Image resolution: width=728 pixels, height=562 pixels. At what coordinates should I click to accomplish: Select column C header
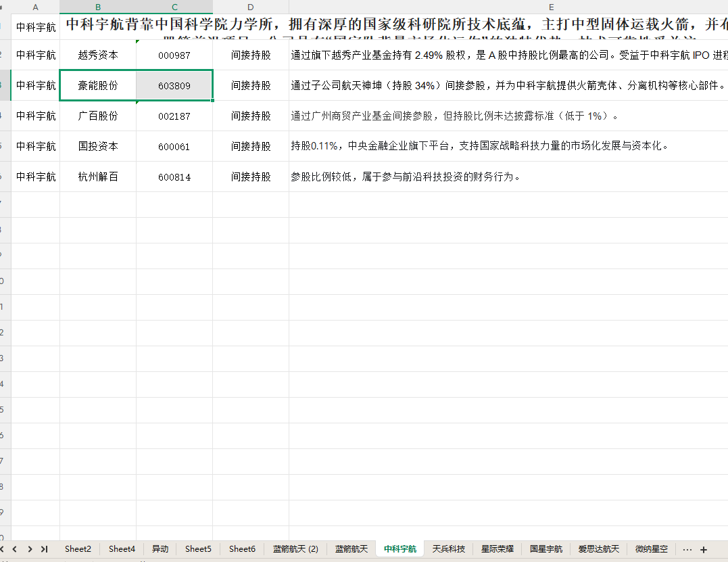(174, 7)
